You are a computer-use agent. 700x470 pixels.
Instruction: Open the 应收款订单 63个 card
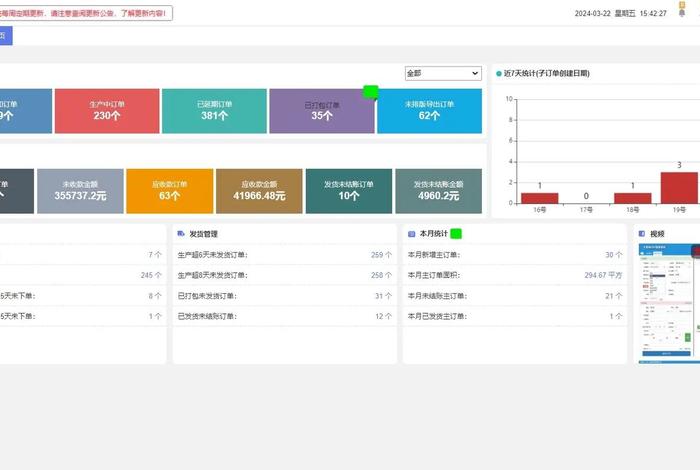[x=170, y=191]
